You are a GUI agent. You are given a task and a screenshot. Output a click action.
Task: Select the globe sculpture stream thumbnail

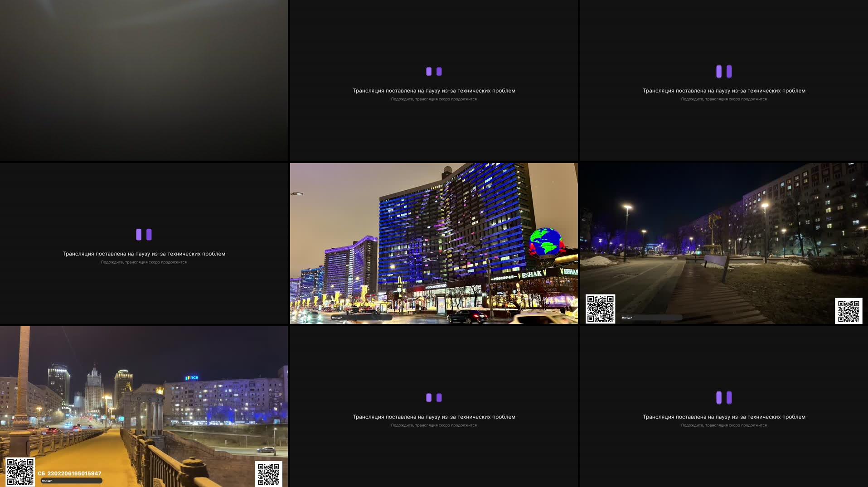point(434,243)
